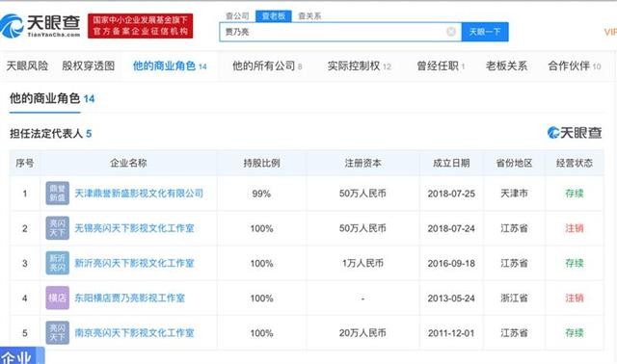Click the 2018-07-25 founding date

pos(451,194)
